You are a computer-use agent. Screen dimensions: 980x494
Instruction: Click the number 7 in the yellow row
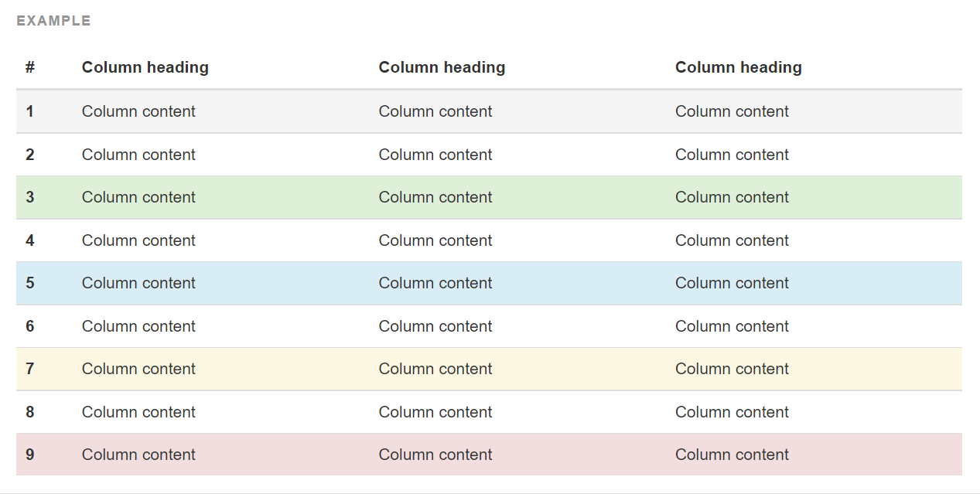point(30,369)
